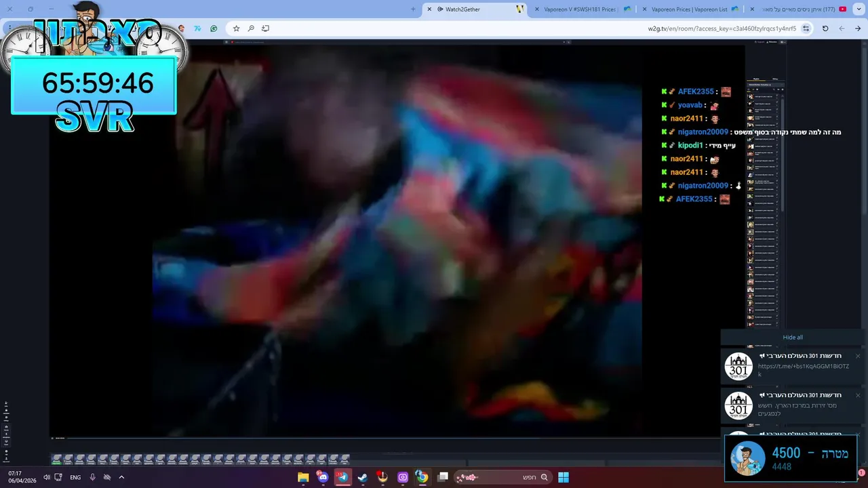Dismiss the t.me link notification

click(x=858, y=357)
